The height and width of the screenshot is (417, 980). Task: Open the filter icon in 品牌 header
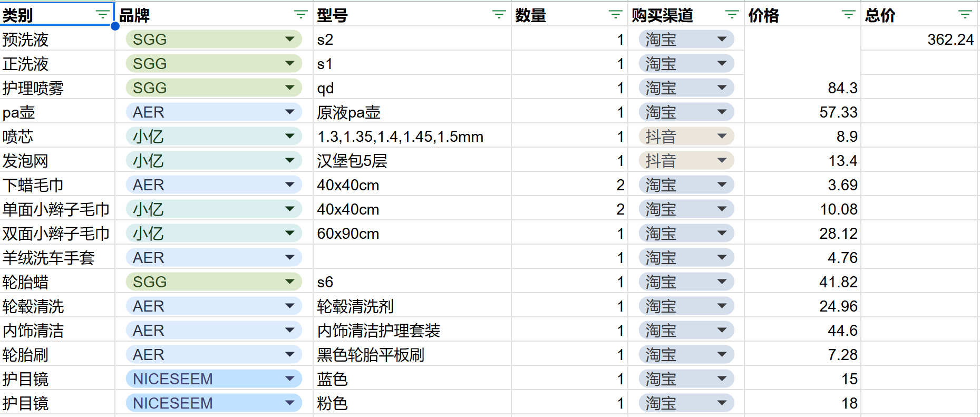(300, 15)
